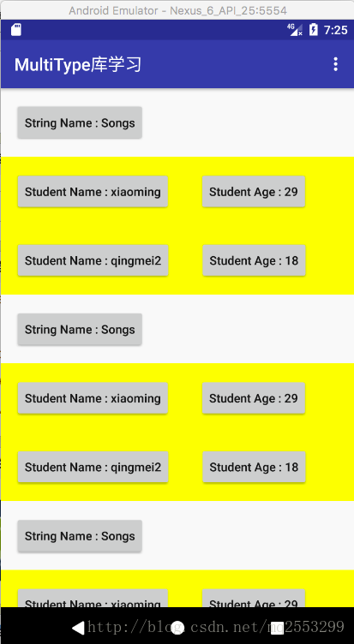Tap the Android home circle button
354x644 pixels.
[x=177, y=628]
